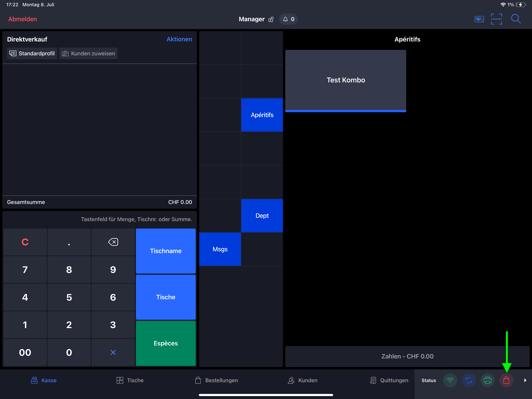This screenshot has width=532, height=399.
Task: Tap the red shopping bag status icon
Action: pyautogui.click(x=506, y=380)
